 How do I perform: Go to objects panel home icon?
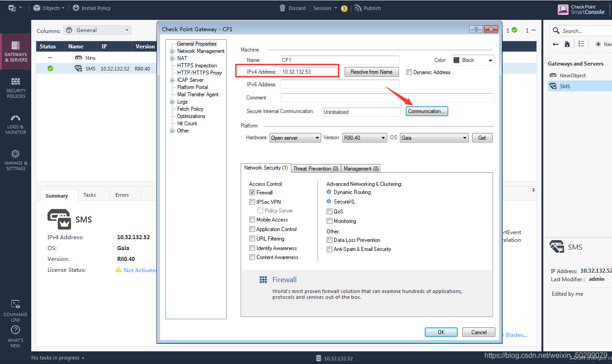pos(567,44)
